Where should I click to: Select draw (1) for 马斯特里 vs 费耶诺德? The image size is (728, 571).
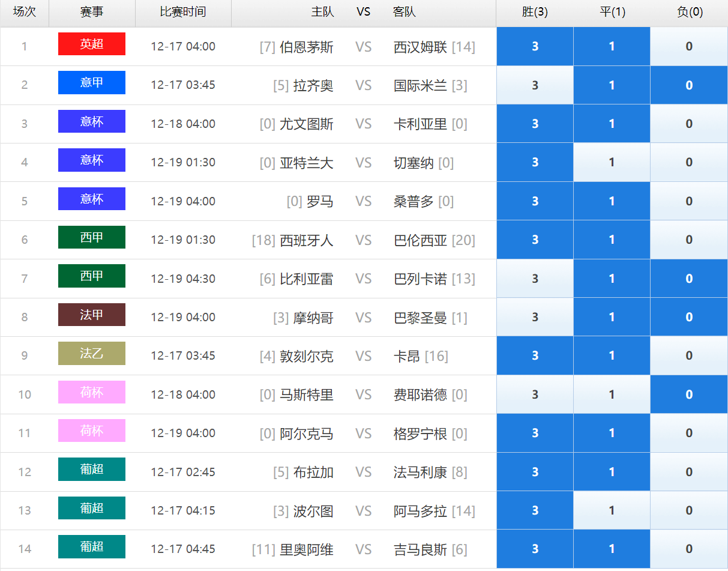click(612, 394)
